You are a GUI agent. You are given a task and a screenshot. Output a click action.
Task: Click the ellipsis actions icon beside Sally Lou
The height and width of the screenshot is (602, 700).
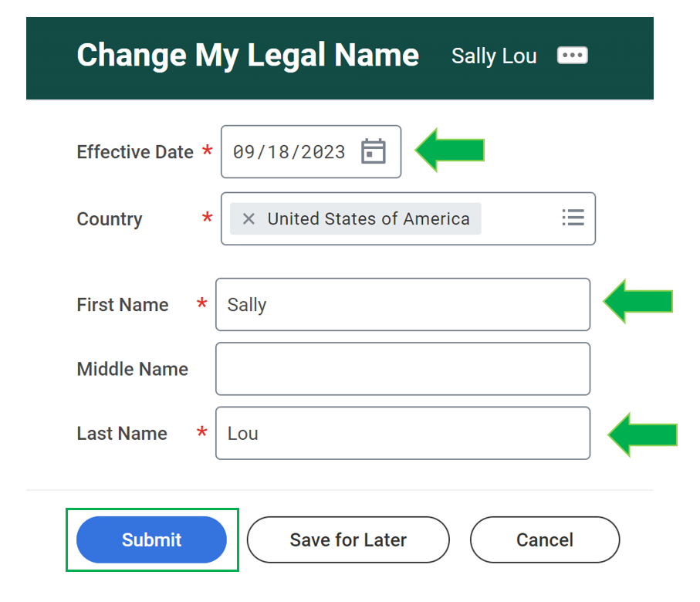[572, 55]
